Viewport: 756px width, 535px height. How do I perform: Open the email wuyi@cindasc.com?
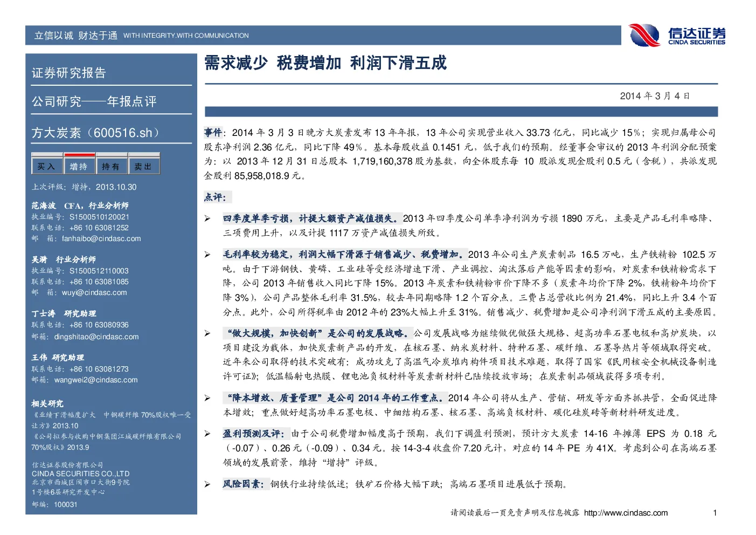point(94,292)
